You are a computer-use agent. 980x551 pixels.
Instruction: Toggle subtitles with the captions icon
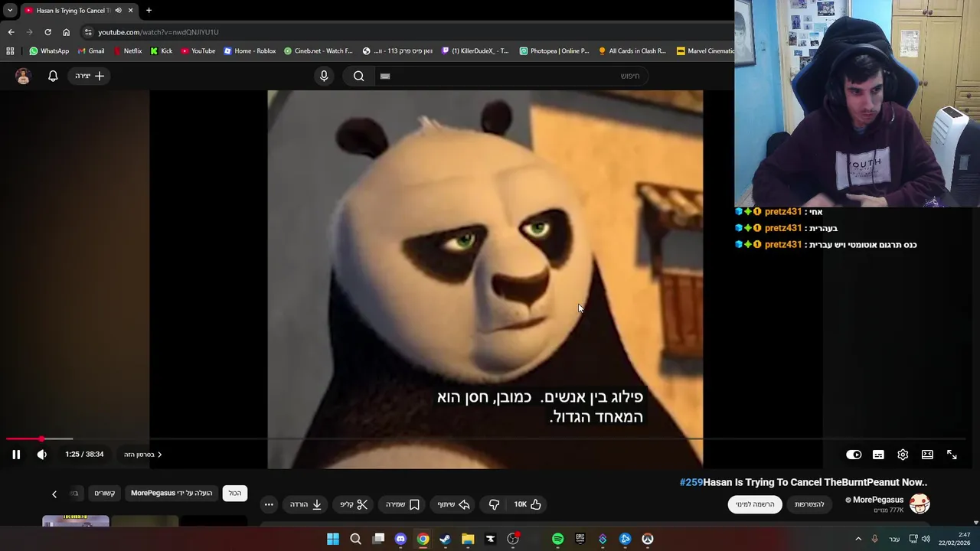878,455
